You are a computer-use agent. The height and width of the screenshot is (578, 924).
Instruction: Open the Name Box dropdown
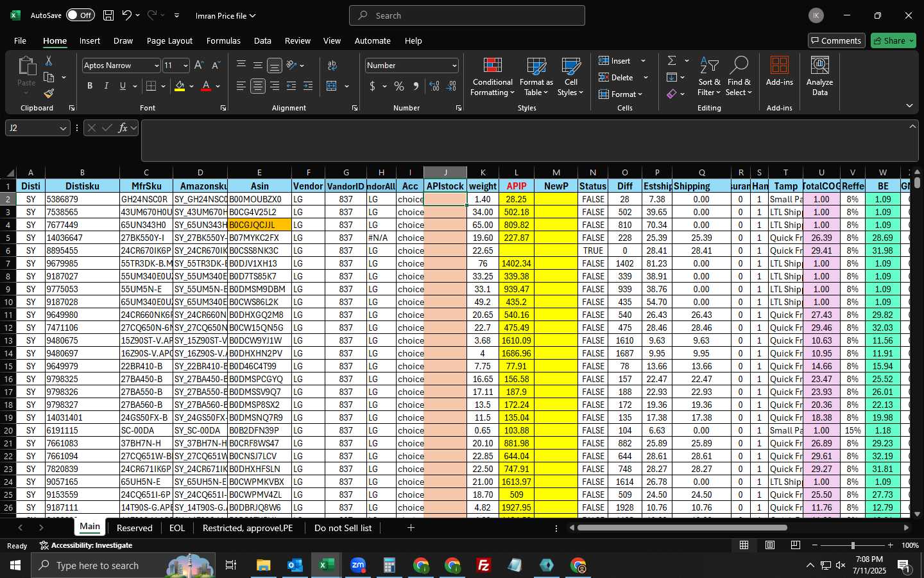63,128
